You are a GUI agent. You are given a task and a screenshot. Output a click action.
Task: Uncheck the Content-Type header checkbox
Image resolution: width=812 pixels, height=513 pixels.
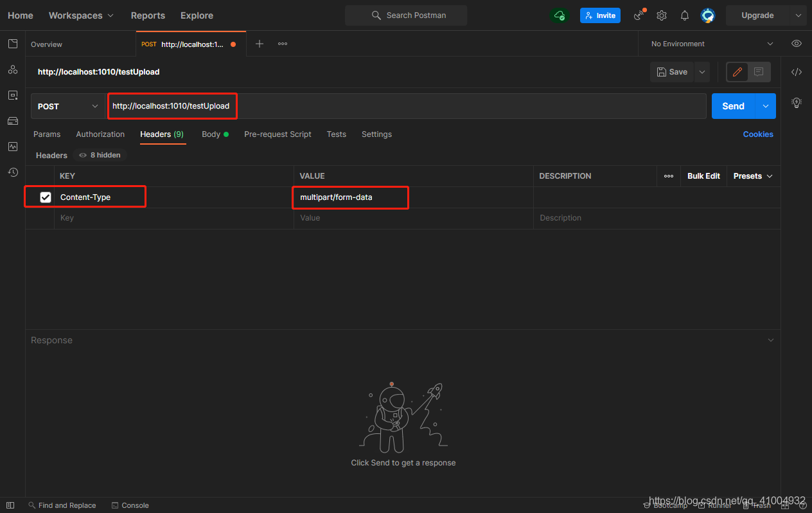pyautogui.click(x=46, y=197)
